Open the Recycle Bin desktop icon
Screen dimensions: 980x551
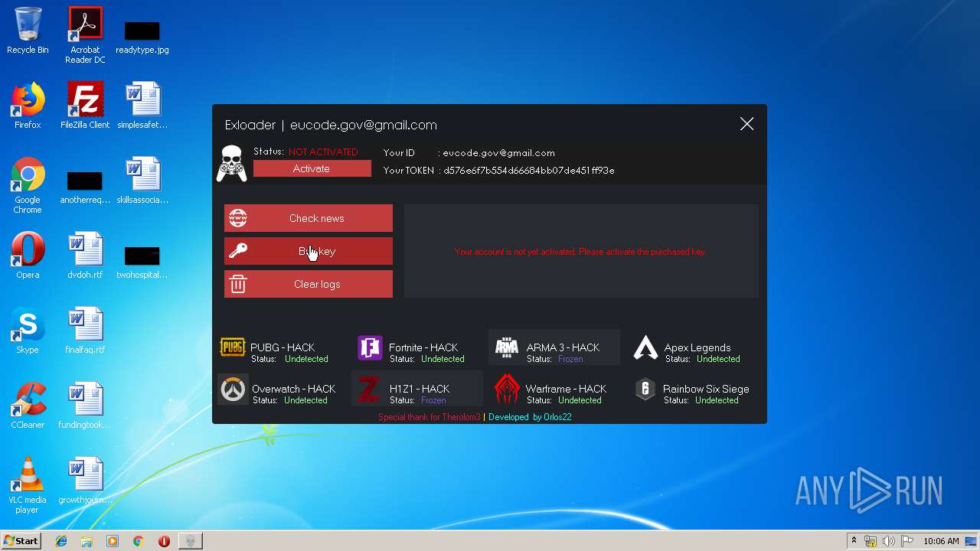28,31
